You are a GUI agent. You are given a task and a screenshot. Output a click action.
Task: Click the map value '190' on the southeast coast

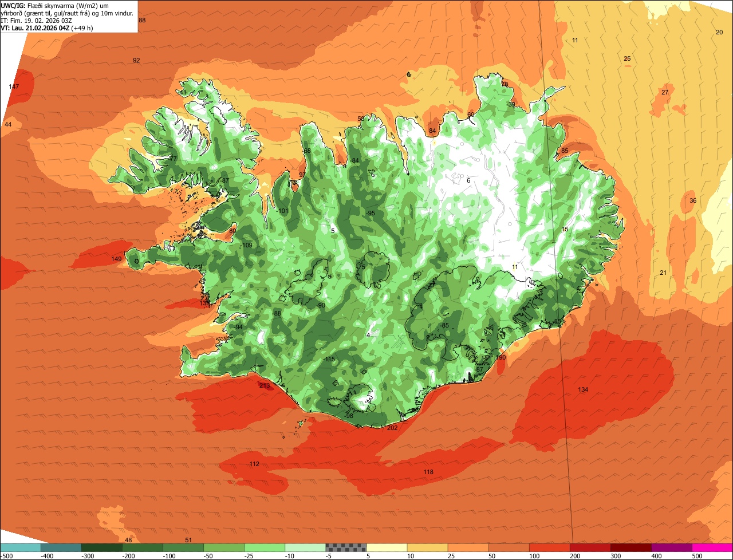tap(501, 357)
